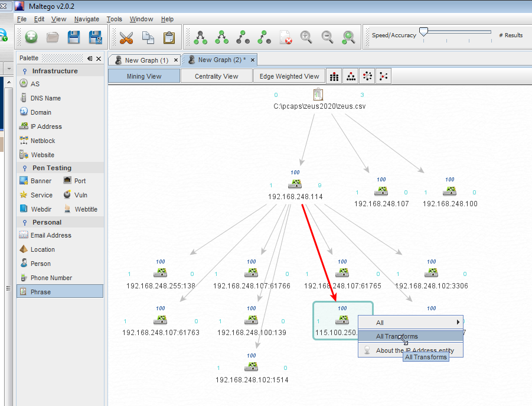Viewport: 532px width, 406px height.
Task: Click the New Graph green plus icon
Action: (31, 37)
